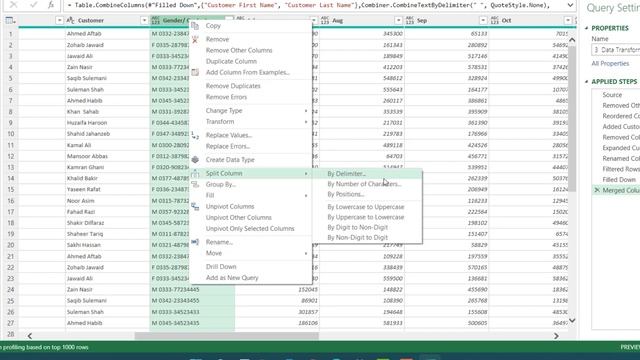
Task: Select Unpivot Other Columns entry
Action: (238, 218)
